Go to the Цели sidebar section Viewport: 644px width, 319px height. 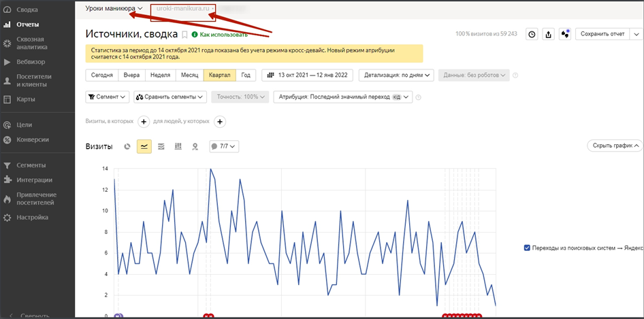[x=24, y=125]
